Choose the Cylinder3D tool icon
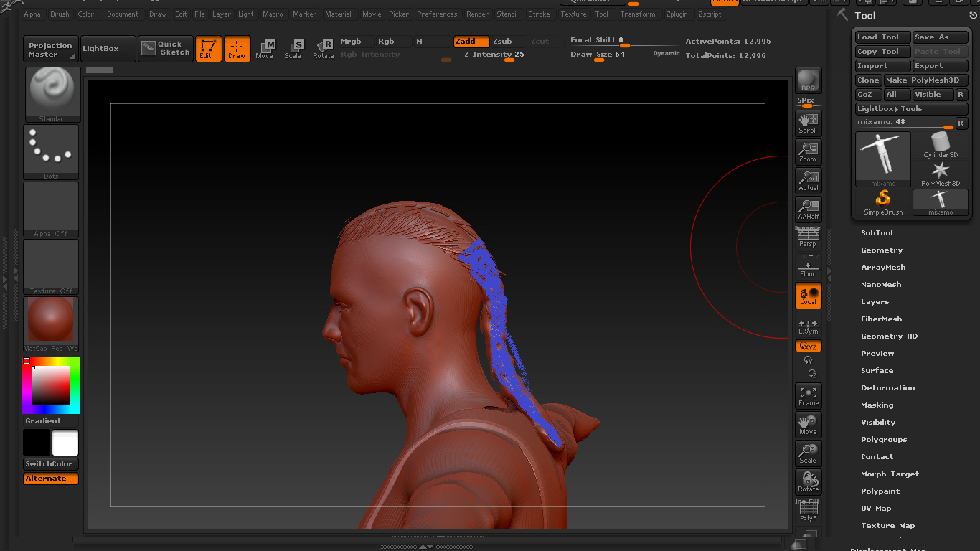The height and width of the screenshot is (551, 980). (940, 145)
